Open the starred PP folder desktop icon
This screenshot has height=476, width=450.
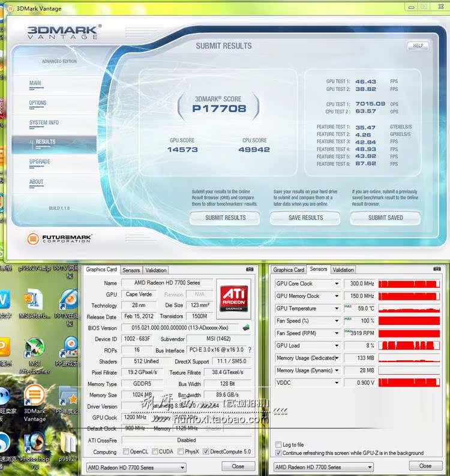click(x=68, y=396)
